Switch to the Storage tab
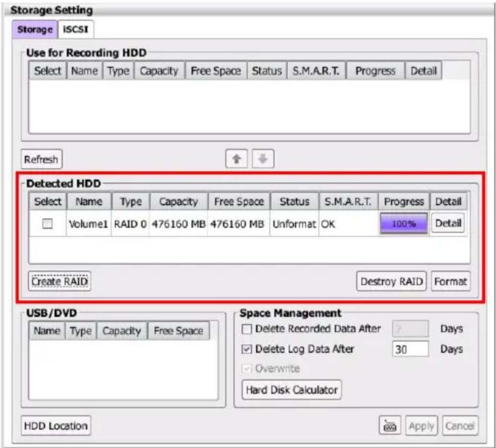 coord(35,29)
